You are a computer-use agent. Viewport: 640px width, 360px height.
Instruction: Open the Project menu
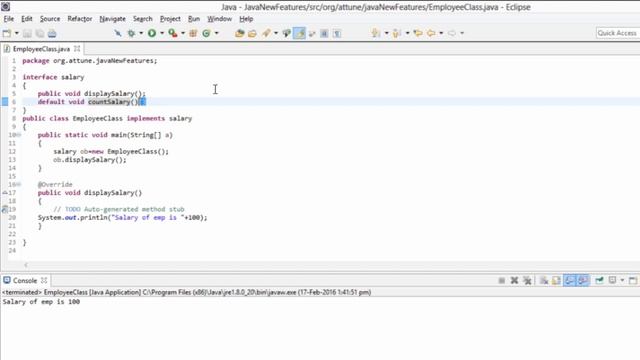point(170,19)
